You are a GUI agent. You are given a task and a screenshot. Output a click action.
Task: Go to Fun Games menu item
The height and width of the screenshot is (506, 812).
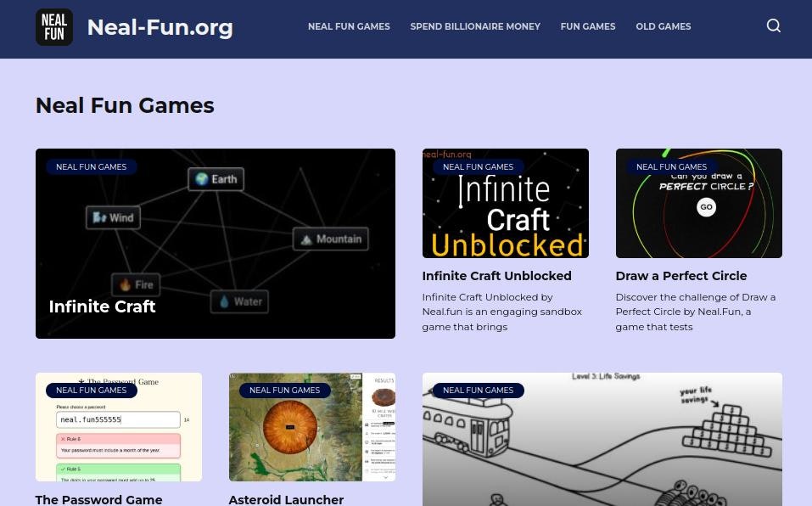tap(588, 26)
